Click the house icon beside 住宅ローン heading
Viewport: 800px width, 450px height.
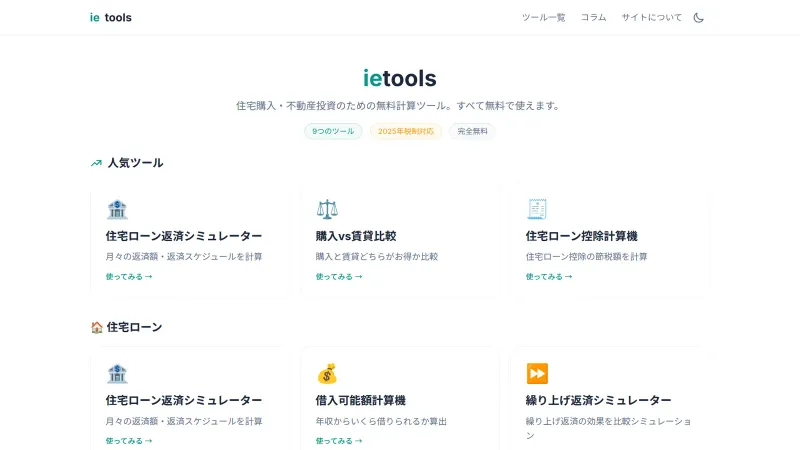(x=96, y=327)
